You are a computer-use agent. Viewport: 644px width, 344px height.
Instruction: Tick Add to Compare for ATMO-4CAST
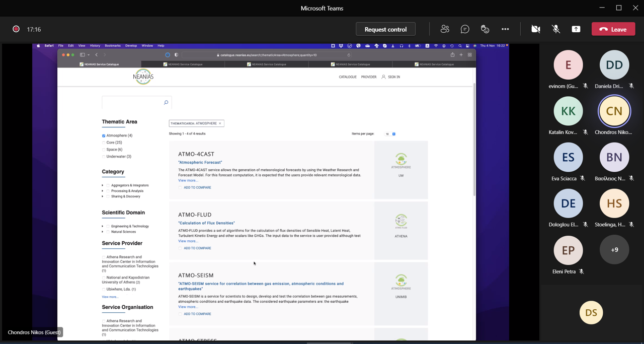point(180,187)
